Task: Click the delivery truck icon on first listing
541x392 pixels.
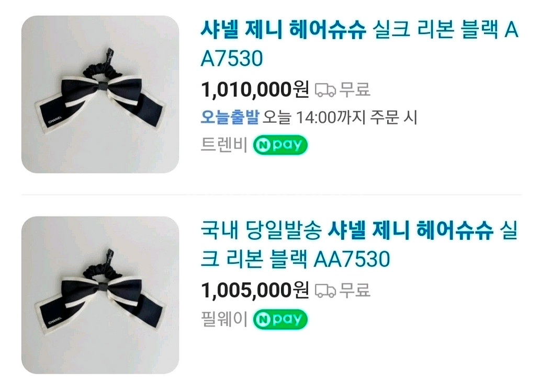Action: [x=326, y=90]
